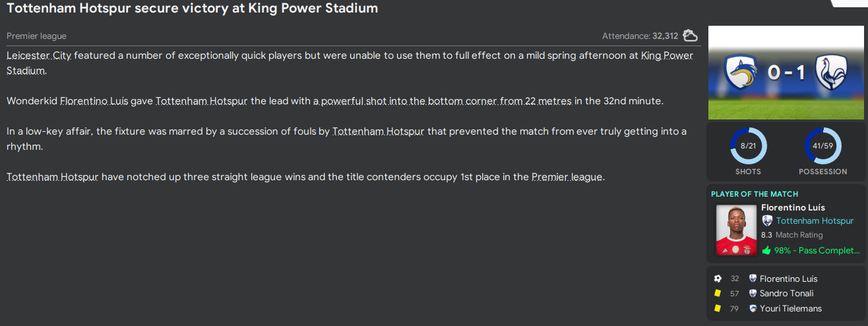Image resolution: width=868 pixels, height=326 pixels.
Task: Open the Premier league link in last paragraph
Action: click(567, 177)
